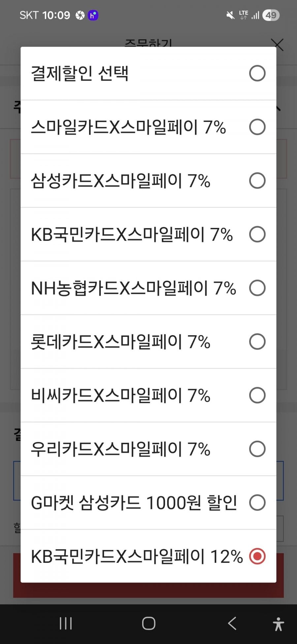The width and height of the screenshot is (297, 644).
Task: Tap the camera shutter status icon
Action: point(80,15)
